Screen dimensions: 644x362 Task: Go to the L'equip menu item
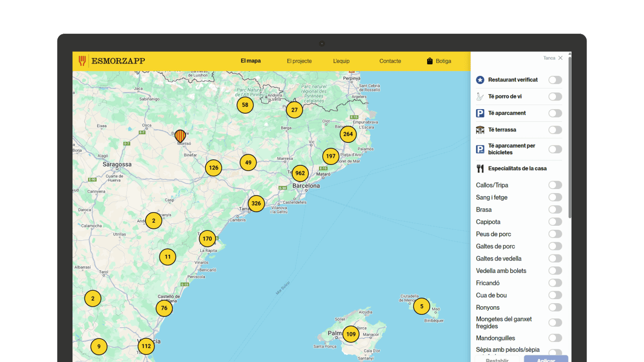coord(341,61)
